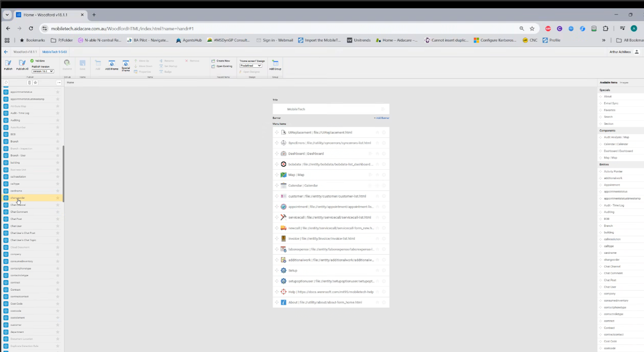Toggle favorite star for Branch entity
This screenshot has height=352, width=644.
point(58,141)
